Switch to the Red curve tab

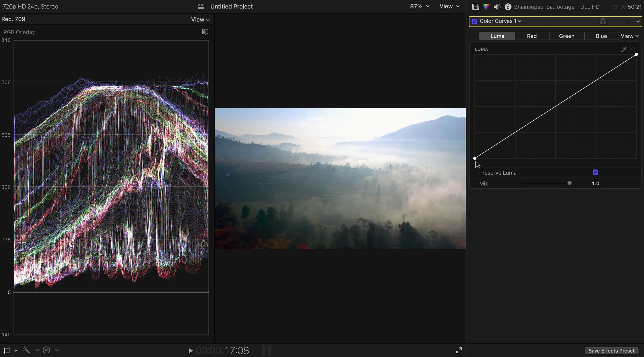[x=532, y=36]
